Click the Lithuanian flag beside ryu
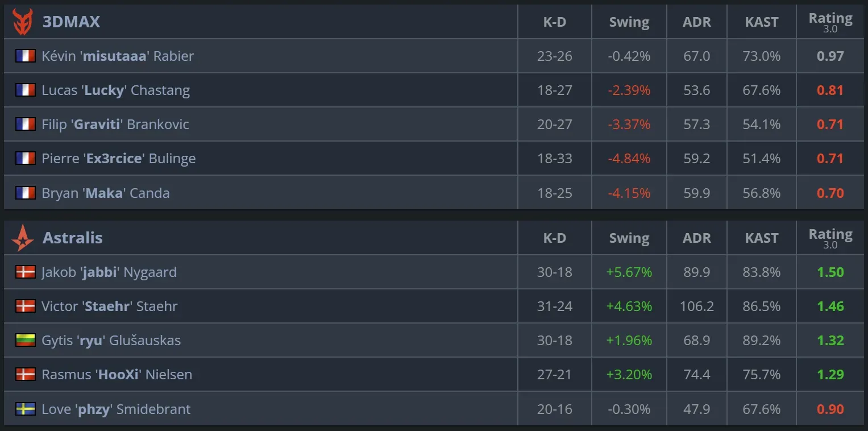The width and height of the screenshot is (868, 431). (x=26, y=341)
